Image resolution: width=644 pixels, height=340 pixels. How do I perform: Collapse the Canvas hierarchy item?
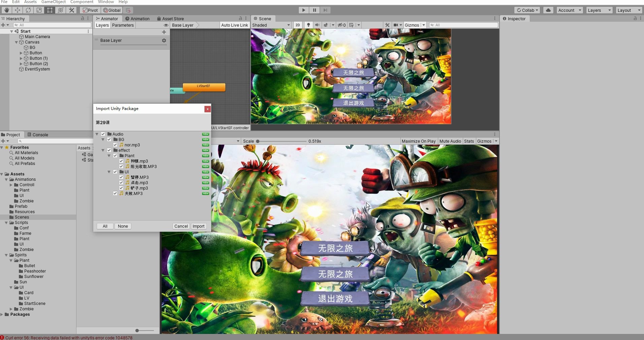pos(16,42)
